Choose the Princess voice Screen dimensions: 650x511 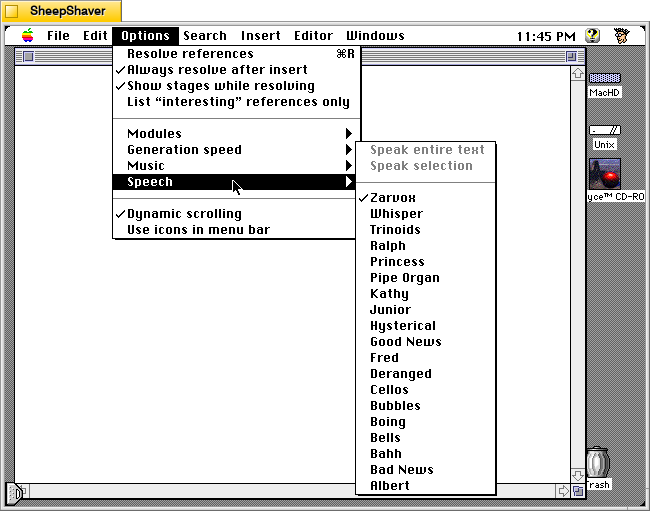pos(426,262)
